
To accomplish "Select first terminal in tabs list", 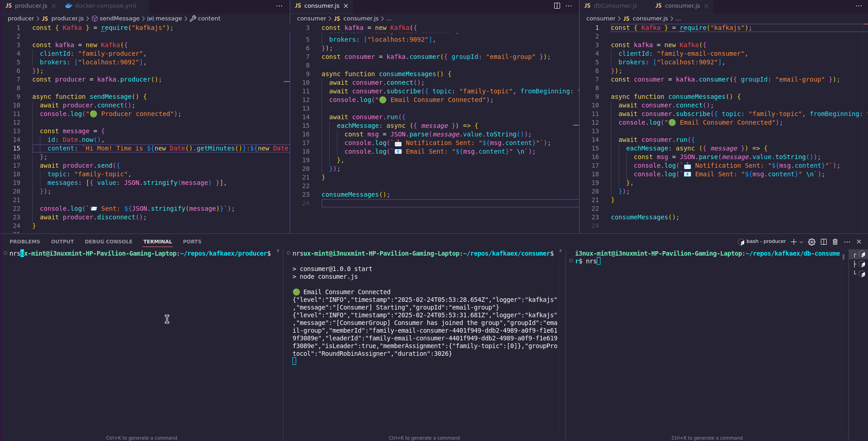I will tap(858, 255).
